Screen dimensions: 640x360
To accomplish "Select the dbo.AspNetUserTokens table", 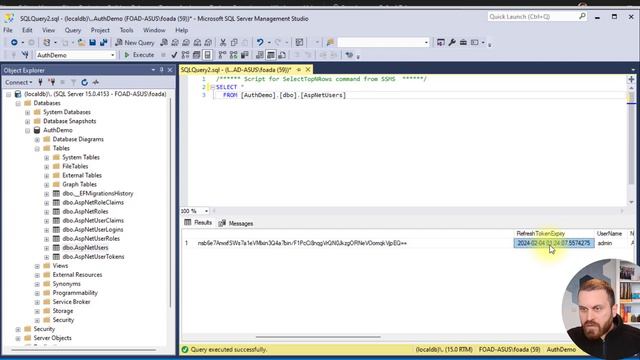I will coord(93,257).
